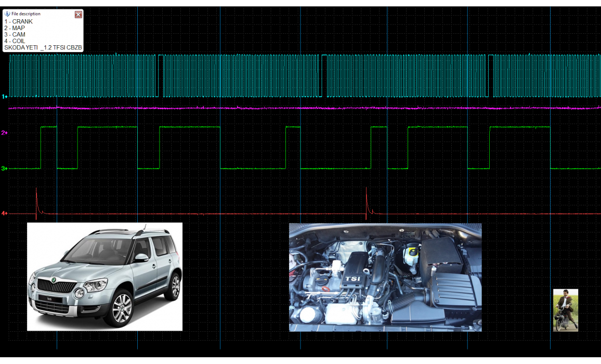Select channel 2 magenta zero-level marker
Screen dimensions: 601x364
pos(4,133)
